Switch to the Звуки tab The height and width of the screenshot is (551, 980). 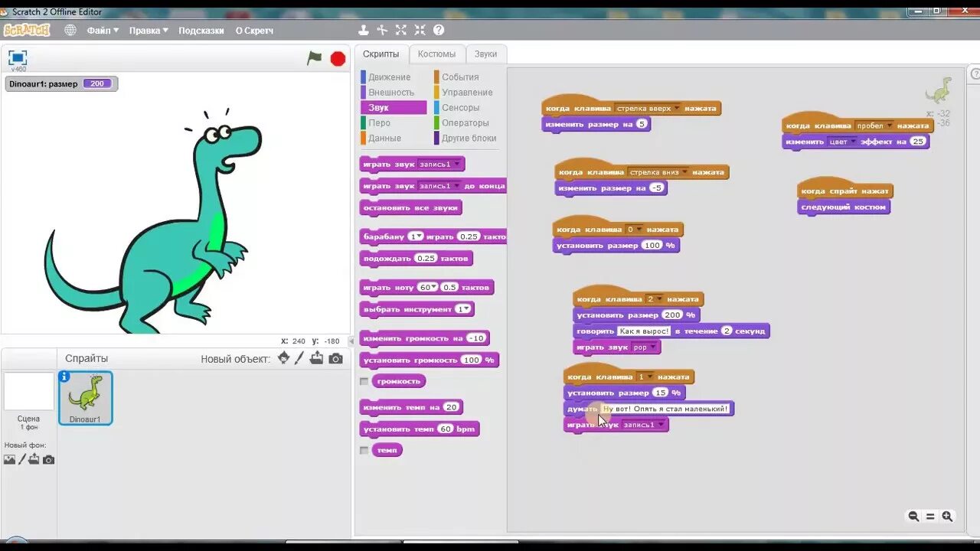click(485, 54)
